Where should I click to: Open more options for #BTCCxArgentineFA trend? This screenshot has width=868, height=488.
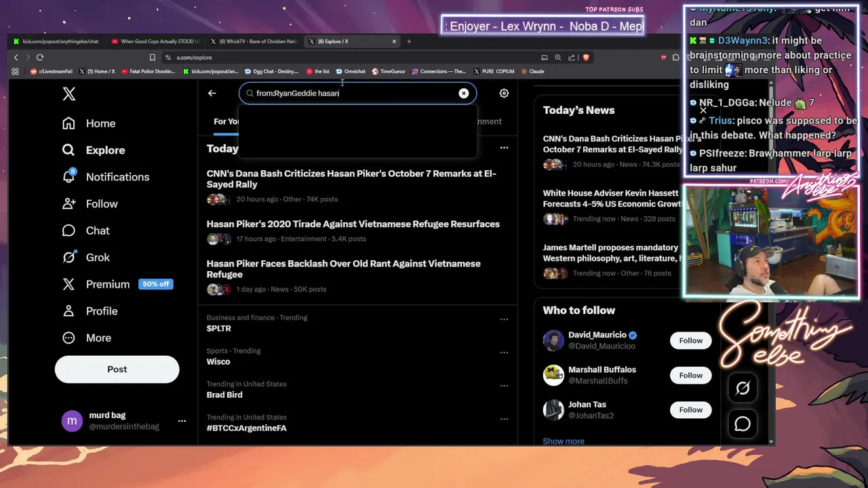504,419
